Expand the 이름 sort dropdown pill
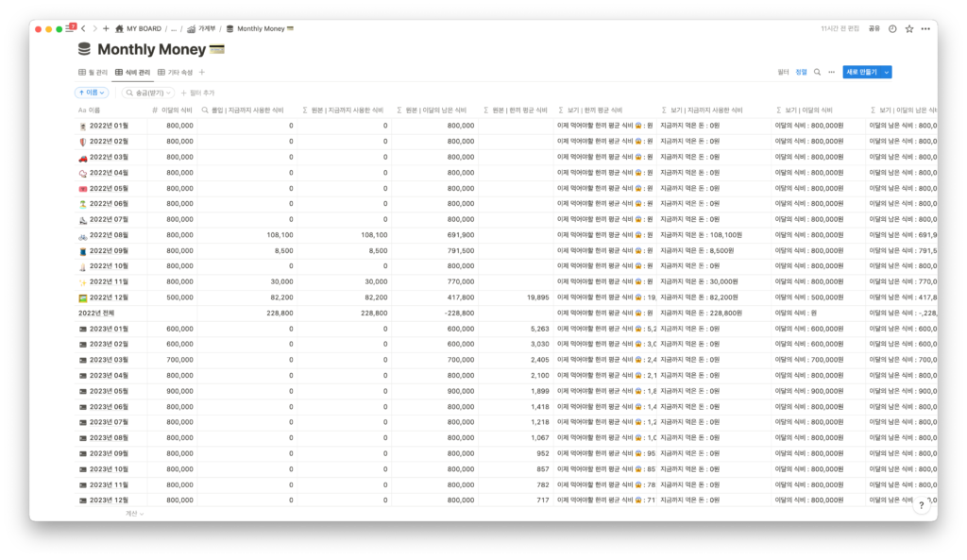This screenshot has width=967, height=560. click(x=92, y=93)
